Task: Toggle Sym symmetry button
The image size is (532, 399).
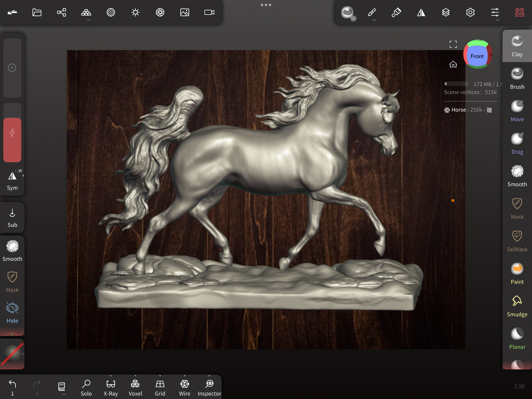Action: (x=12, y=180)
